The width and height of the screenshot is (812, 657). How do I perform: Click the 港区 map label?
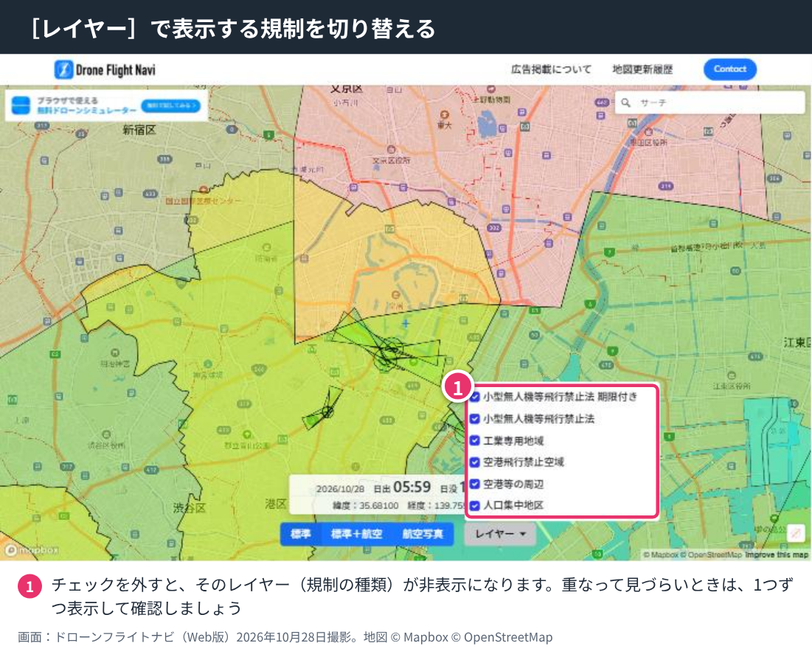click(276, 504)
